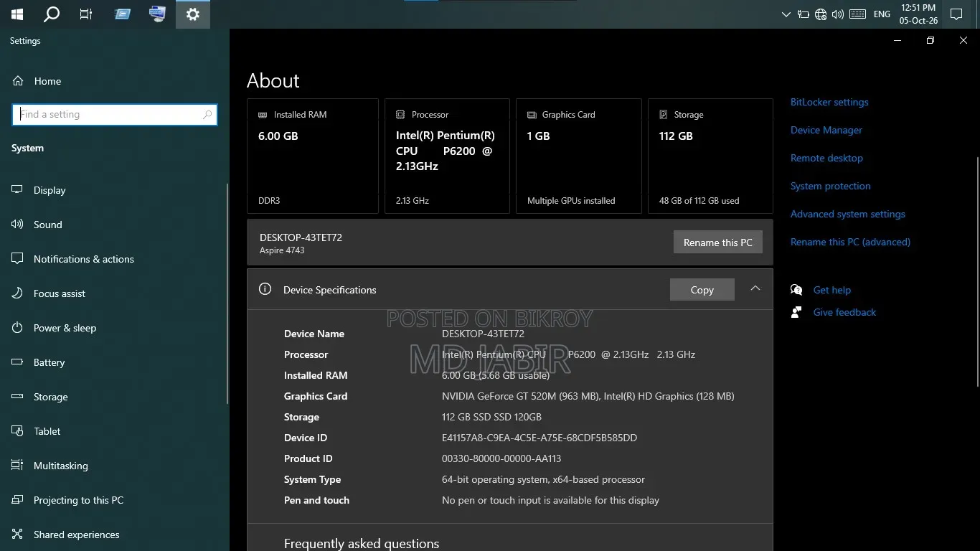Collapse the Device Specifications section
This screenshot has width=980, height=551.
(x=755, y=288)
